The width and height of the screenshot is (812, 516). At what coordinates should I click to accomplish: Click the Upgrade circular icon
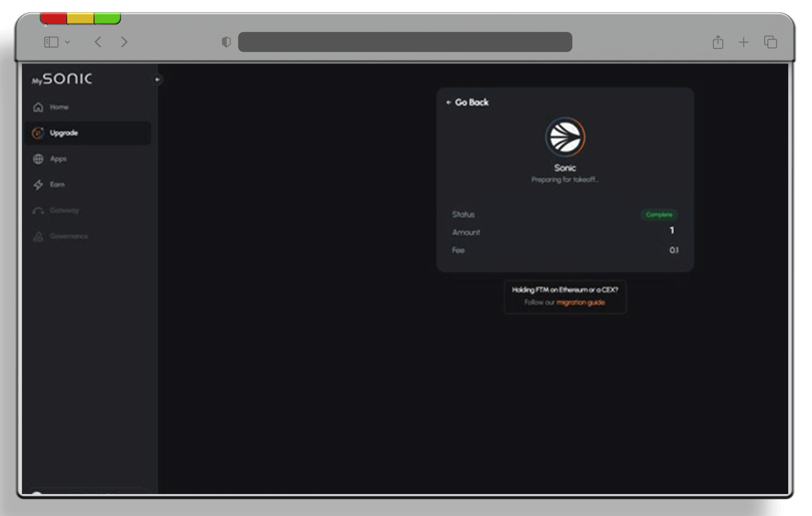(38, 133)
